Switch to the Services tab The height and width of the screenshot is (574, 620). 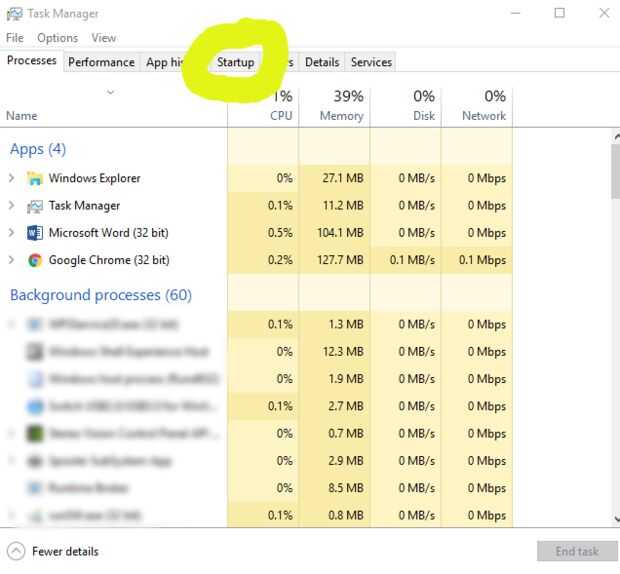371,62
